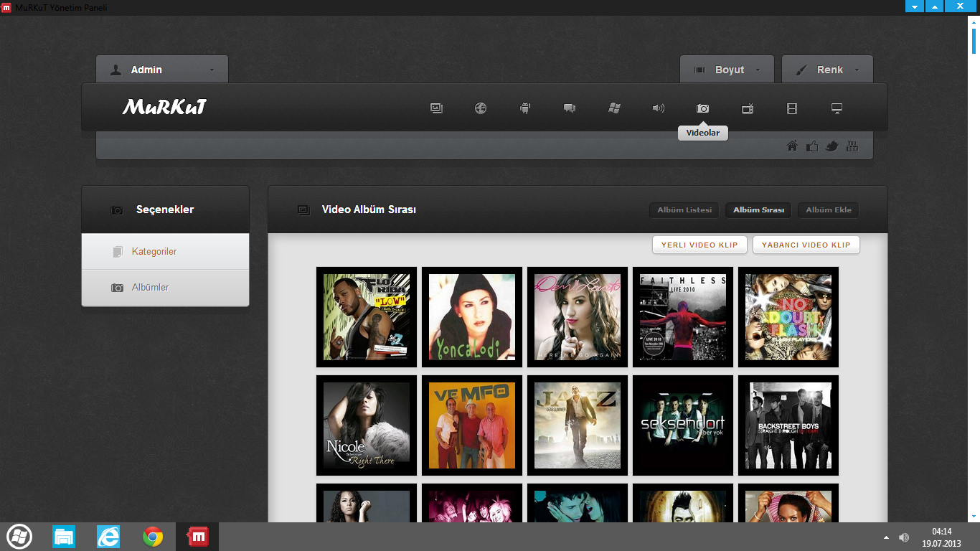Image resolution: width=980 pixels, height=551 pixels.
Task: Select the Backstreet Boys album thumbnail
Action: click(788, 425)
